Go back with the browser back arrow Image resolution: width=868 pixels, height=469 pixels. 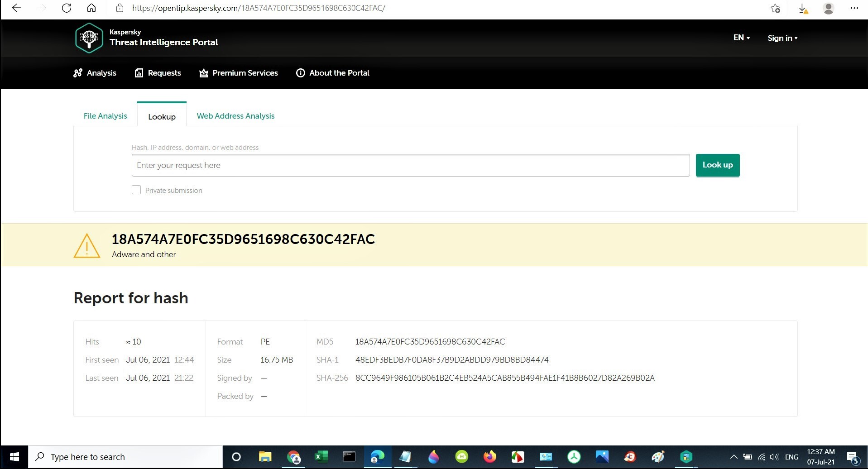click(17, 8)
